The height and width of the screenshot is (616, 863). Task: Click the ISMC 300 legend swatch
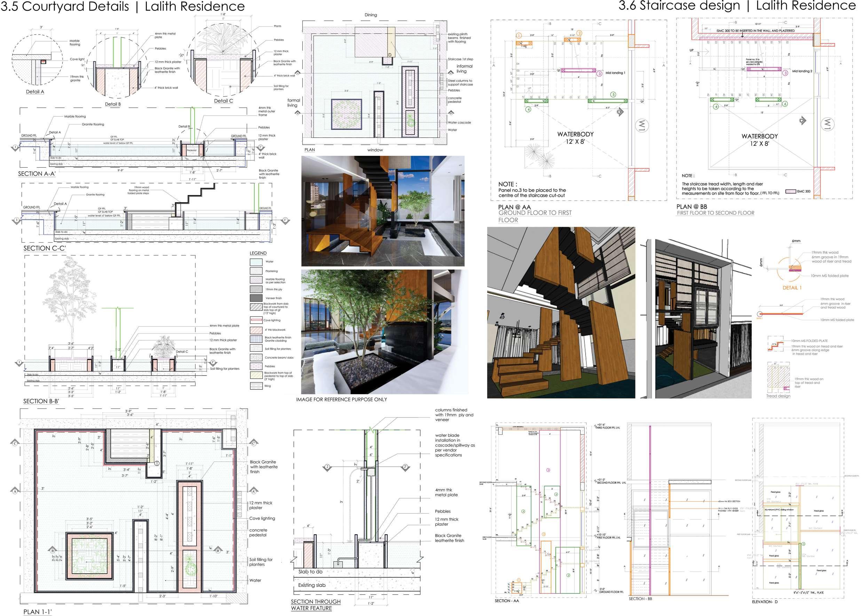[790, 192]
